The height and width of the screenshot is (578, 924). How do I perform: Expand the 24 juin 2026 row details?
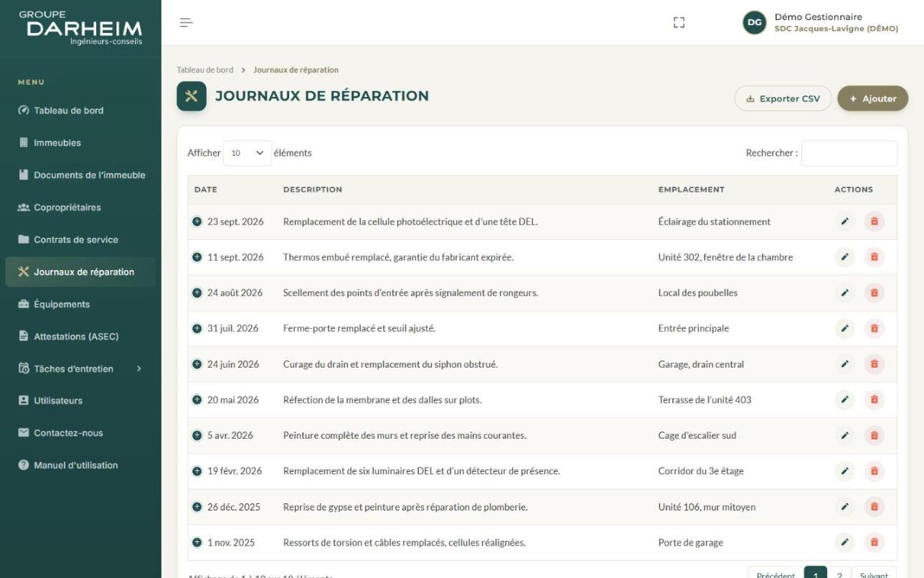(197, 364)
